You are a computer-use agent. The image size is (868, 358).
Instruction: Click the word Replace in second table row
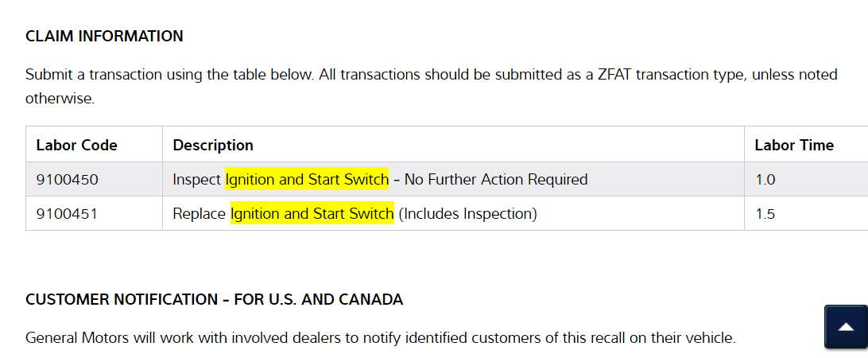pyautogui.click(x=200, y=214)
